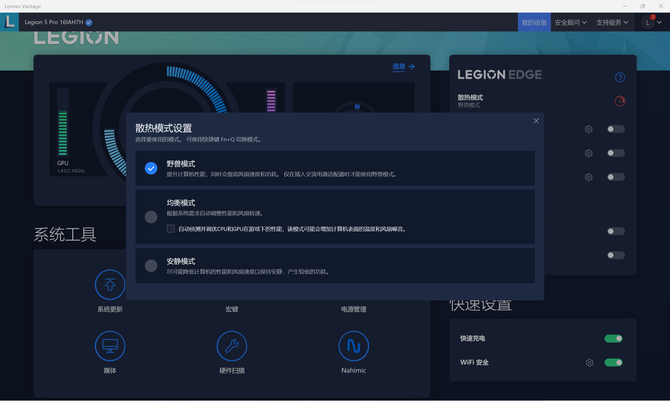
Task: Restore down the Lenovo Vantage window
Action: pyautogui.click(x=643, y=6)
